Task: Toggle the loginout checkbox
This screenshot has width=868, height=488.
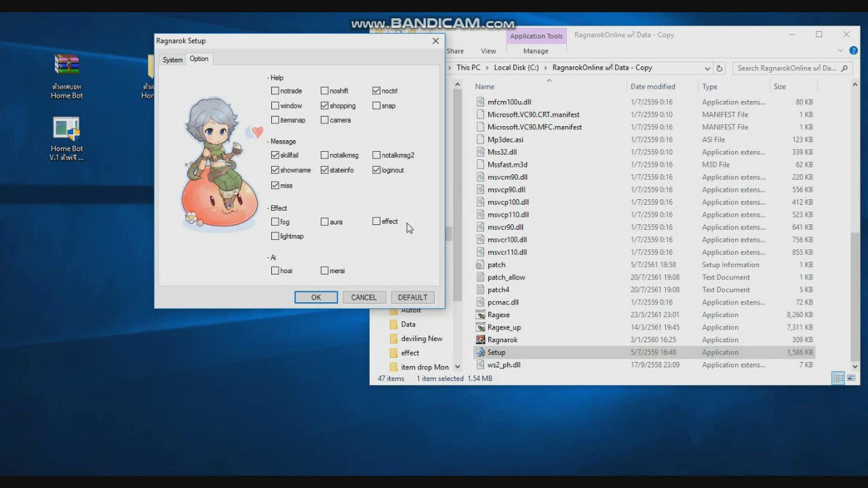Action: click(x=376, y=170)
